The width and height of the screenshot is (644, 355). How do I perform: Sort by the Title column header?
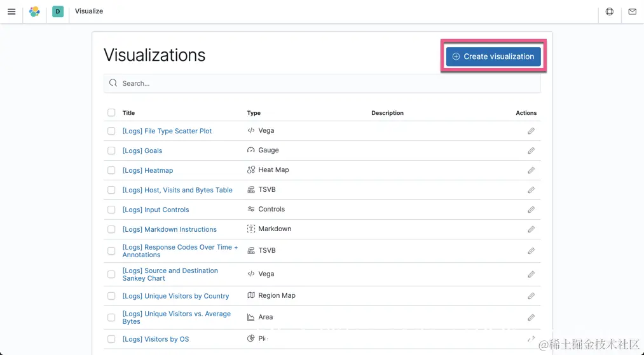point(128,113)
